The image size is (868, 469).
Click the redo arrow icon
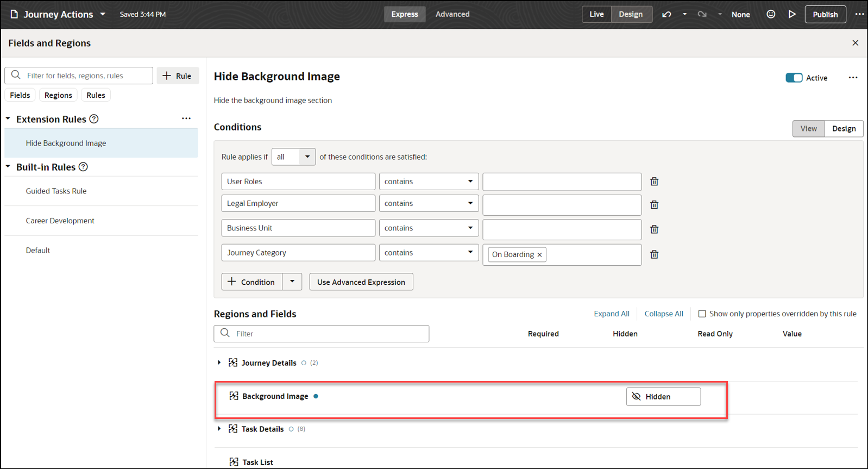[x=702, y=14]
